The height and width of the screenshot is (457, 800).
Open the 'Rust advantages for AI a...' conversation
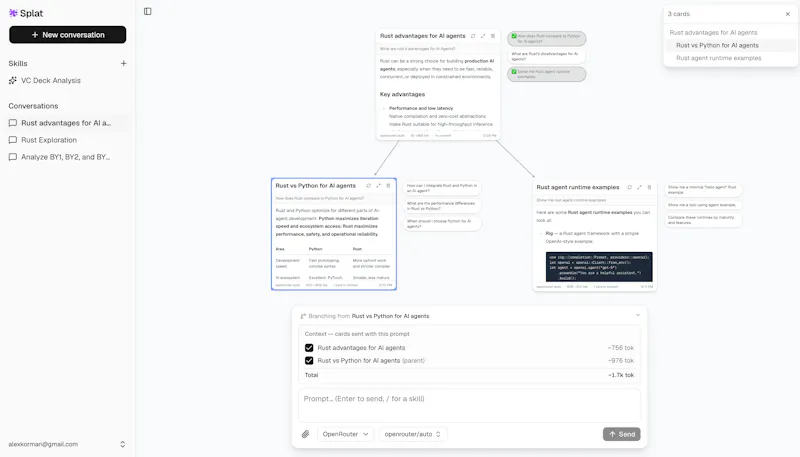tap(66, 123)
